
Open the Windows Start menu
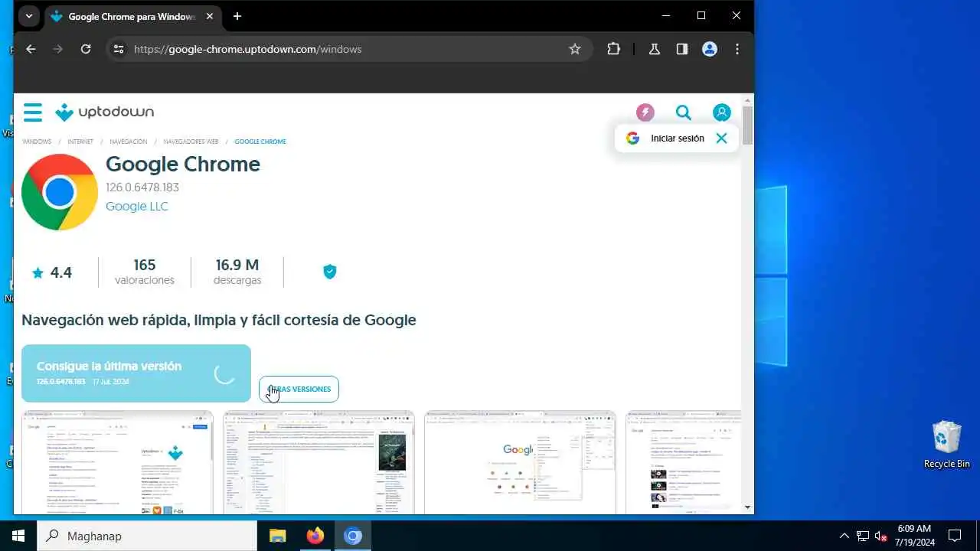18,536
